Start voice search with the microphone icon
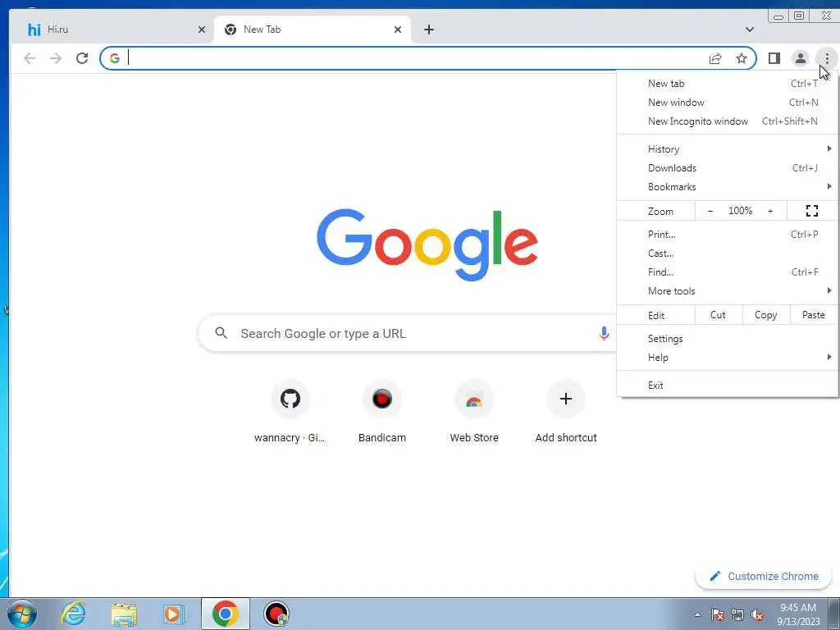840x630 pixels. tap(604, 333)
